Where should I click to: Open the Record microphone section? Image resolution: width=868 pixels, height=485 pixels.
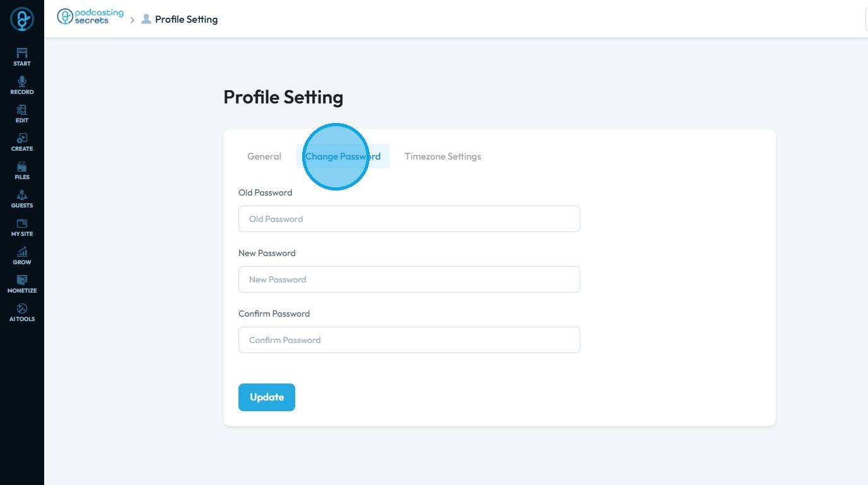click(x=22, y=85)
